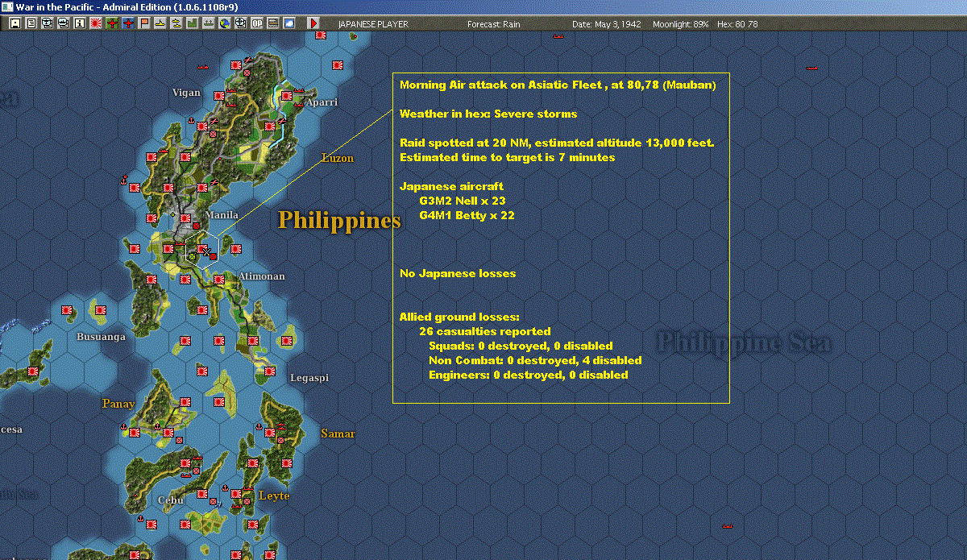Click the toolbar icon left of the cloud icon
The height and width of the screenshot is (560, 967).
pyautogui.click(x=273, y=23)
